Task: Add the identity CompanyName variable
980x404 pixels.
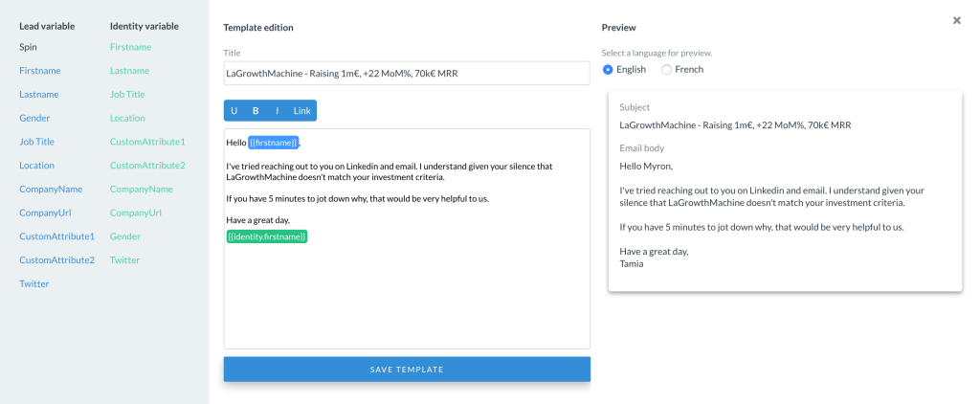Action: pyautogui.click(x=142, y=190)
